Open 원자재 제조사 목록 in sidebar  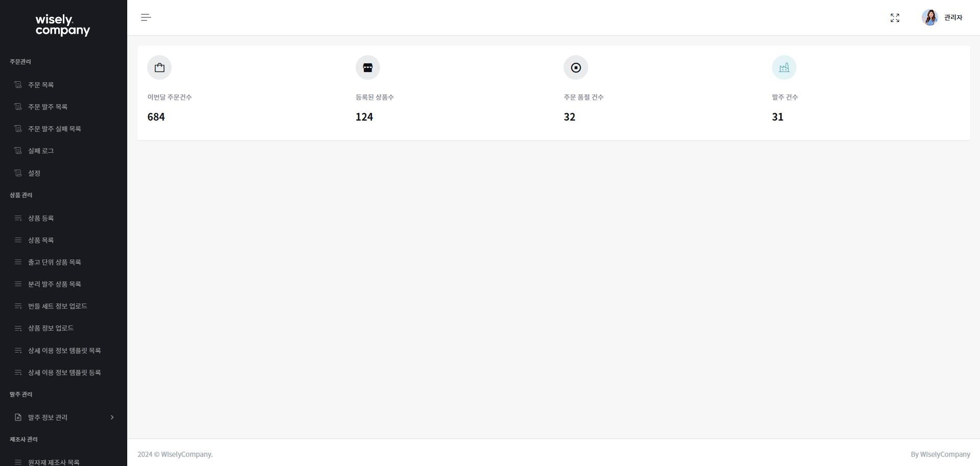point(54,462)
